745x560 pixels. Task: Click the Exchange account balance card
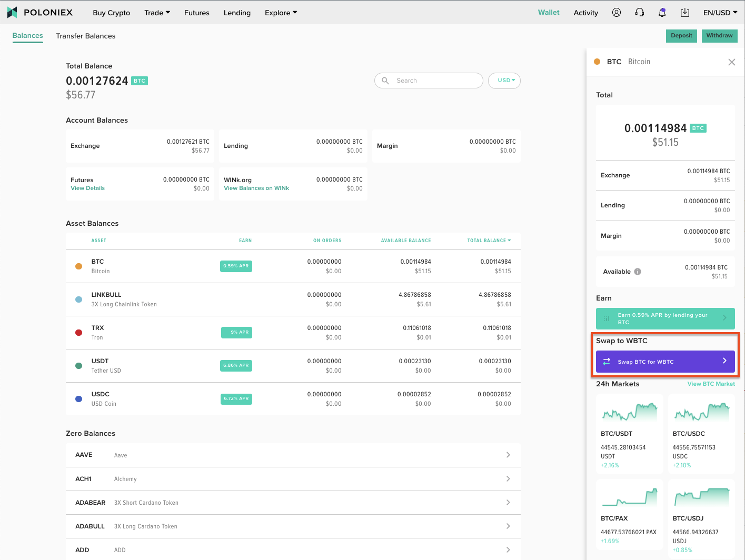point(140,146)
